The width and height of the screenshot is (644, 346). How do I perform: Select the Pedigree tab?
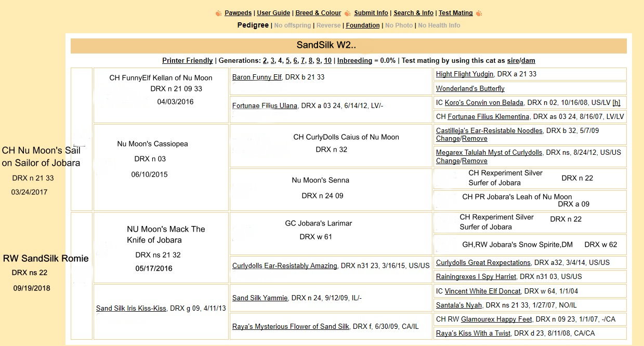click(253, 25)
